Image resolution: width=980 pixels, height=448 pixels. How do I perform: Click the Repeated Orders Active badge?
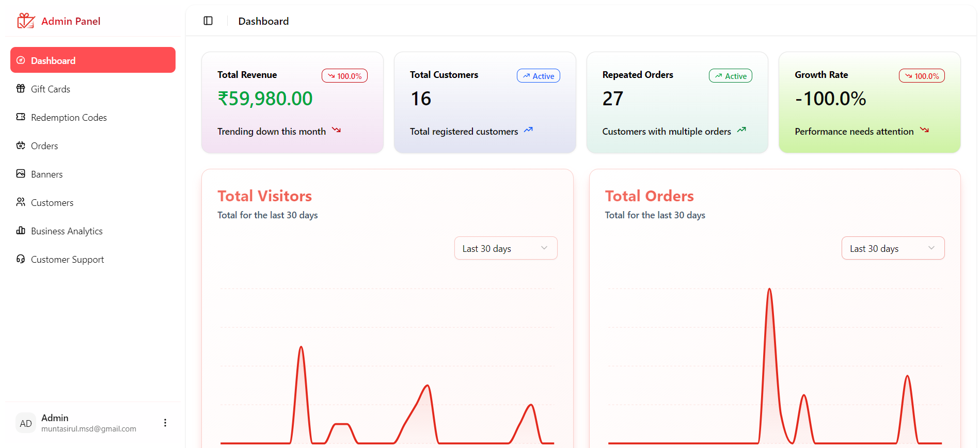click(x=731, y=76)
